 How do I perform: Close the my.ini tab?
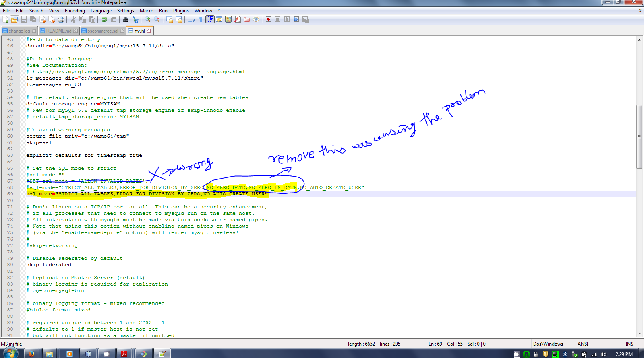[x=149, y=31]
